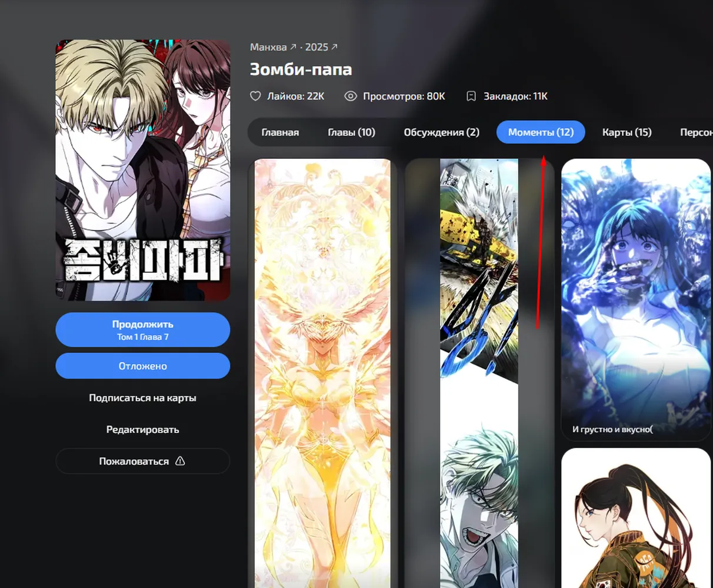Click the Редактировать link
713x588 pixels.
(143, 430)
